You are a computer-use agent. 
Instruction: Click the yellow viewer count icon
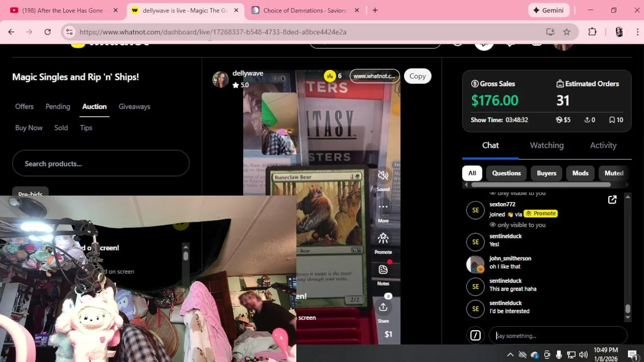(x=330, y=76)
